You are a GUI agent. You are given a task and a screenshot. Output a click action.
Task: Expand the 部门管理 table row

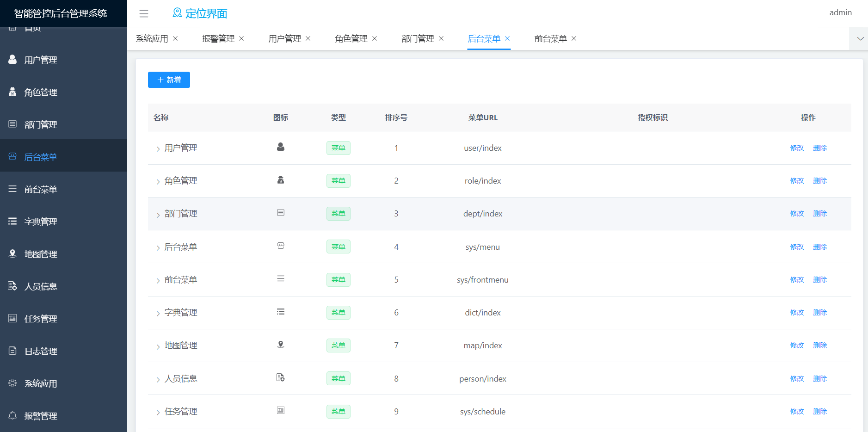coord(158,214)
